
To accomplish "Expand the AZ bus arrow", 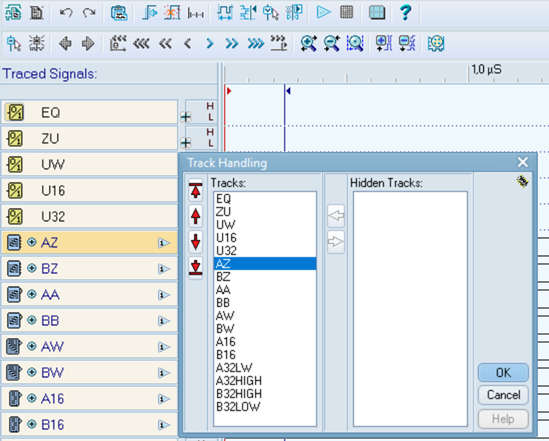I will [164, 243].
